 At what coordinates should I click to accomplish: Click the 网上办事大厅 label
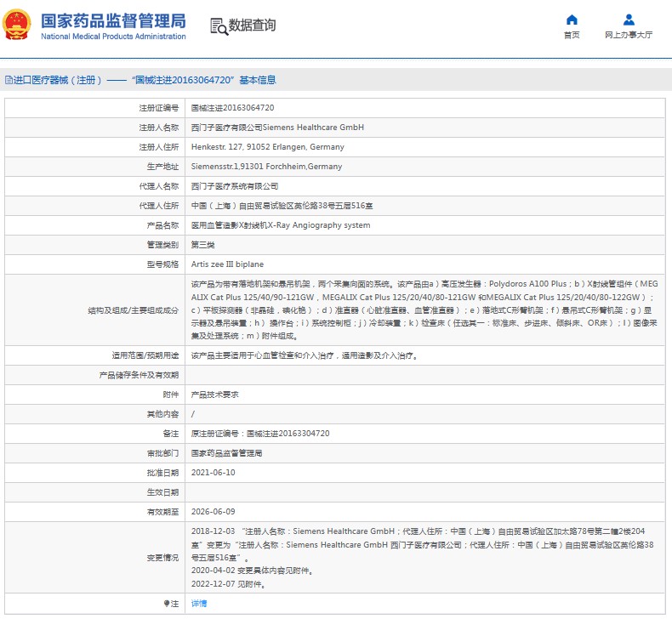pos(629,35)
